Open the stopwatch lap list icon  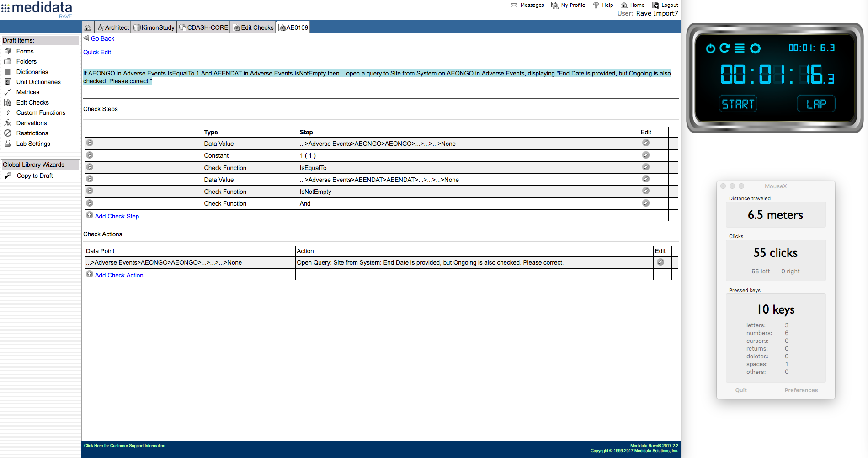click(739, 48)
